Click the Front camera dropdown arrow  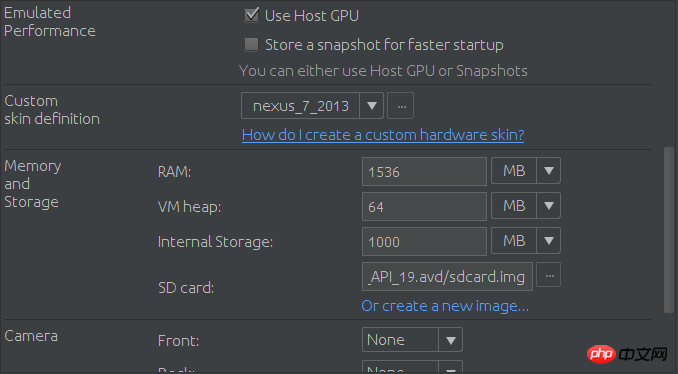click(x=451, y=340)
